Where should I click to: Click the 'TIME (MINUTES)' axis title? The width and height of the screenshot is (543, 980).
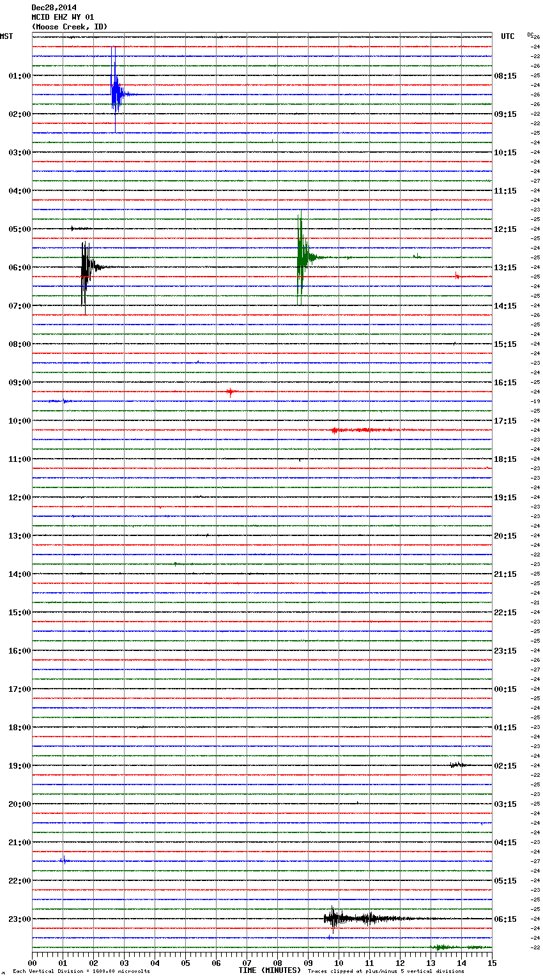pyautogui.click(x=270, y=970)
